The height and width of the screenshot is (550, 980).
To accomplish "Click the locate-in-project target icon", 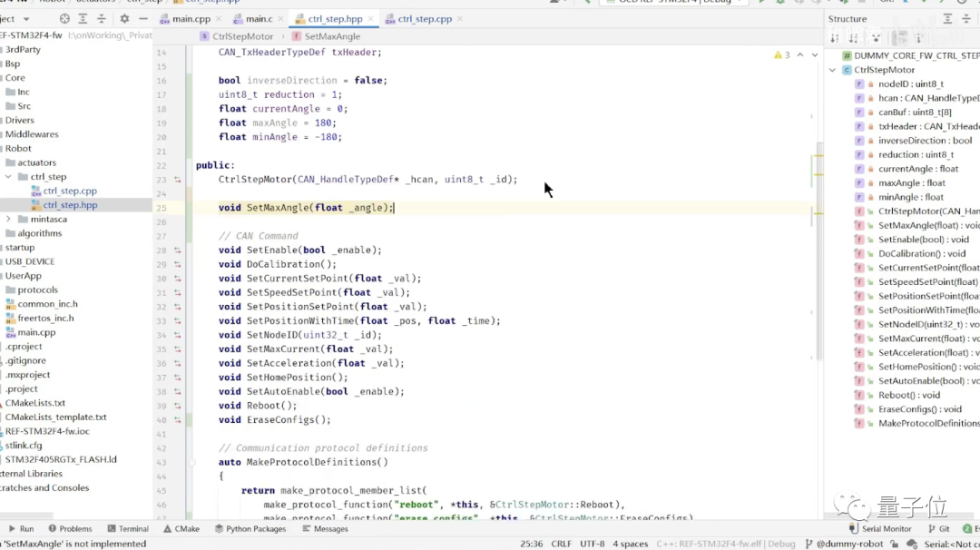I will [64, 19].
